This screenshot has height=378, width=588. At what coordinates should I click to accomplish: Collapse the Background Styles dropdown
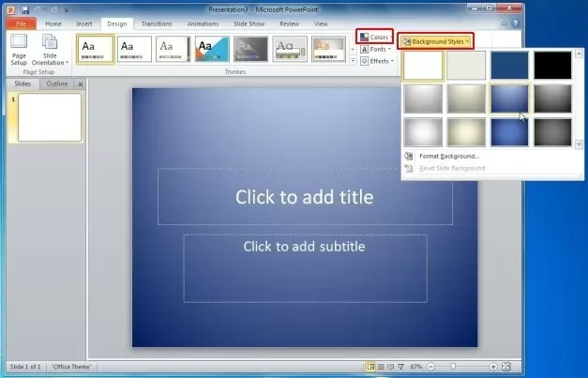point(435,41)
